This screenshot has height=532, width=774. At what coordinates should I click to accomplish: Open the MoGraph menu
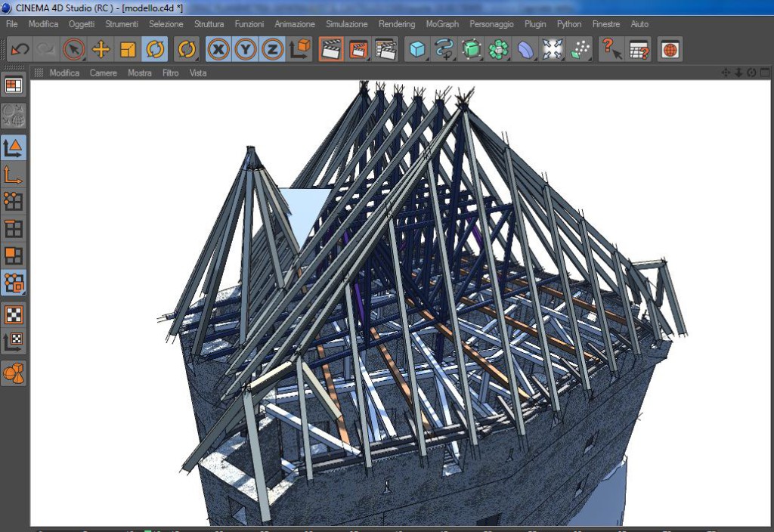tap(442, 24)
